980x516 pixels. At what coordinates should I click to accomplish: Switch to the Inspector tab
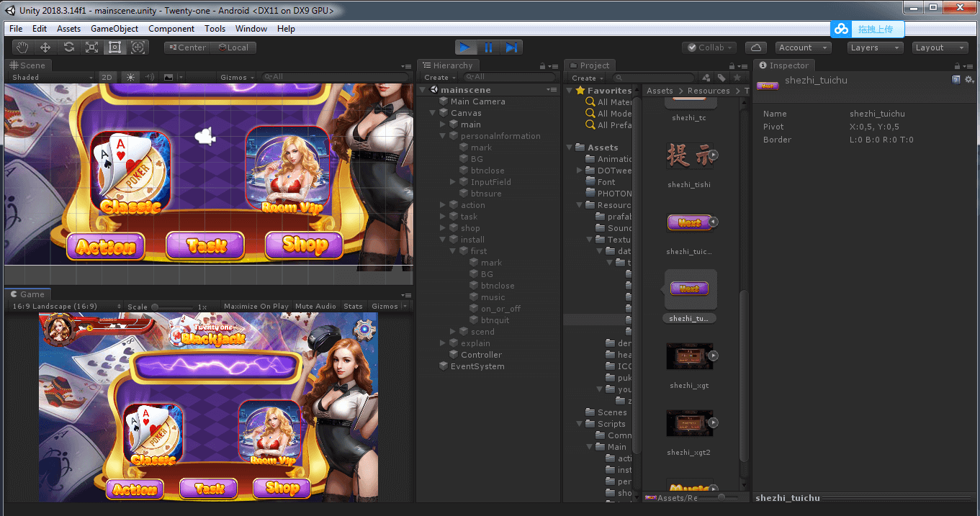[x=785, y=65]
